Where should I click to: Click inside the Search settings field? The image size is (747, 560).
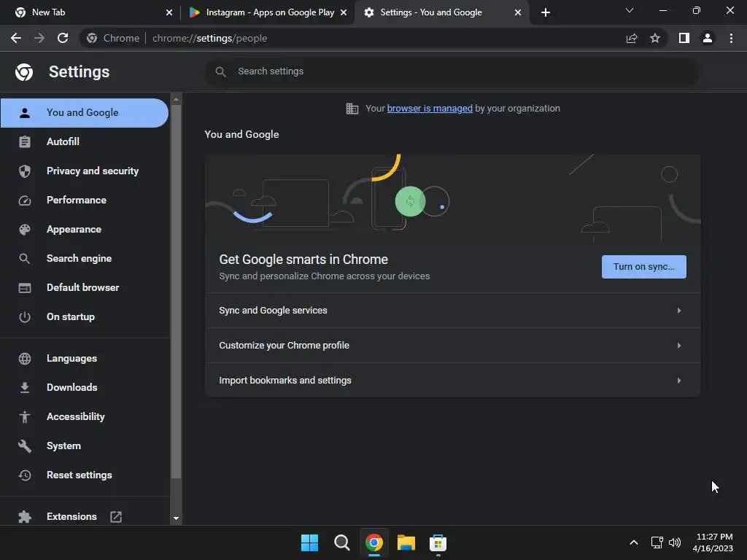pos(452,71)
